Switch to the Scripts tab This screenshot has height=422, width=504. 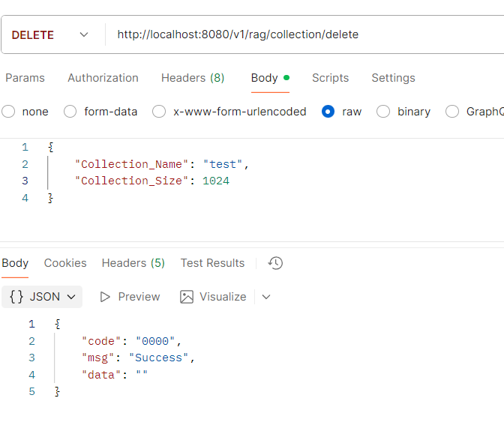pyautogui.click(x=330, y=78)
